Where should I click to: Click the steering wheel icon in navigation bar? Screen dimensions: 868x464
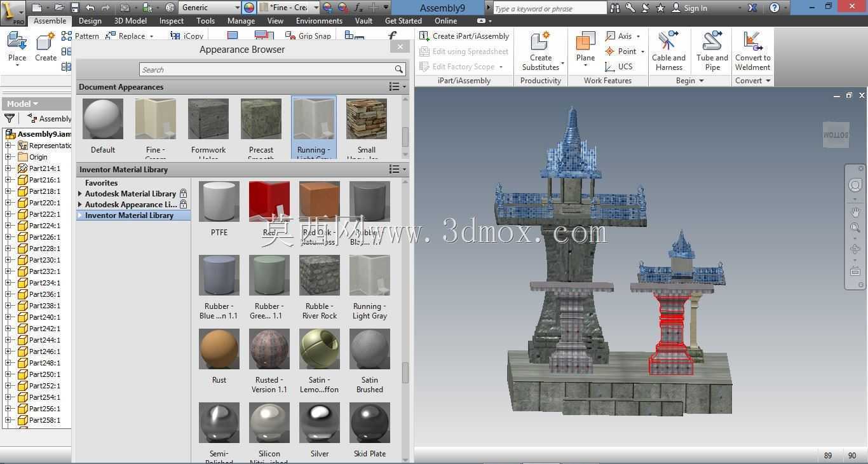pyautogui.click(x=855, y=185)
